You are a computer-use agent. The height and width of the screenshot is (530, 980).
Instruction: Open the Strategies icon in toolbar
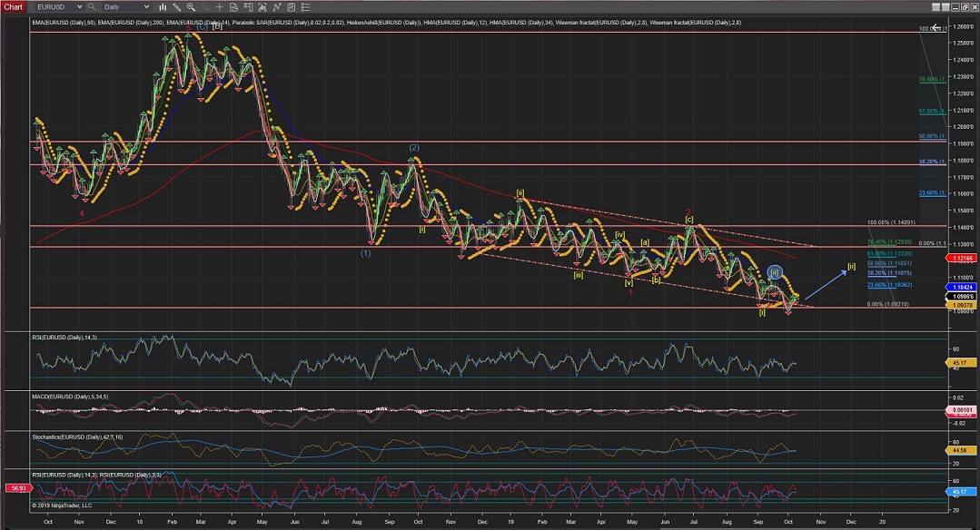coord(277,7)
